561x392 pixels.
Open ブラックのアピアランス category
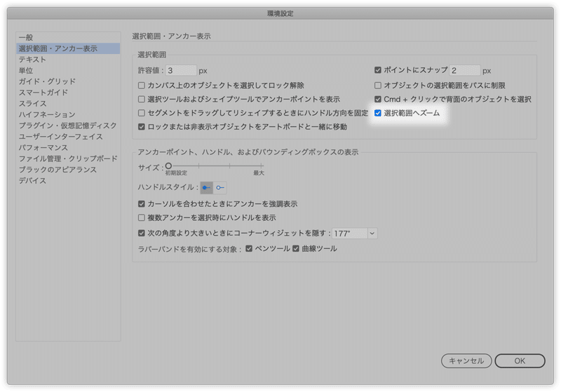(x=68, y=170)
